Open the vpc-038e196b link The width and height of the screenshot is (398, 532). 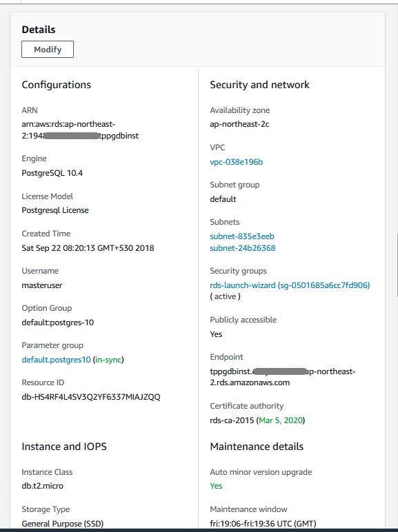pyautogui.click(x=237, y=162)
